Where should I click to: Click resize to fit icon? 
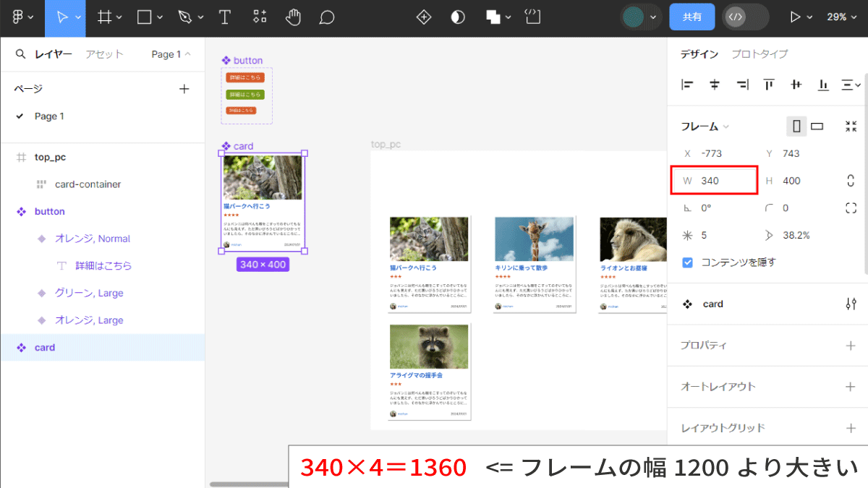click(851, 127)
